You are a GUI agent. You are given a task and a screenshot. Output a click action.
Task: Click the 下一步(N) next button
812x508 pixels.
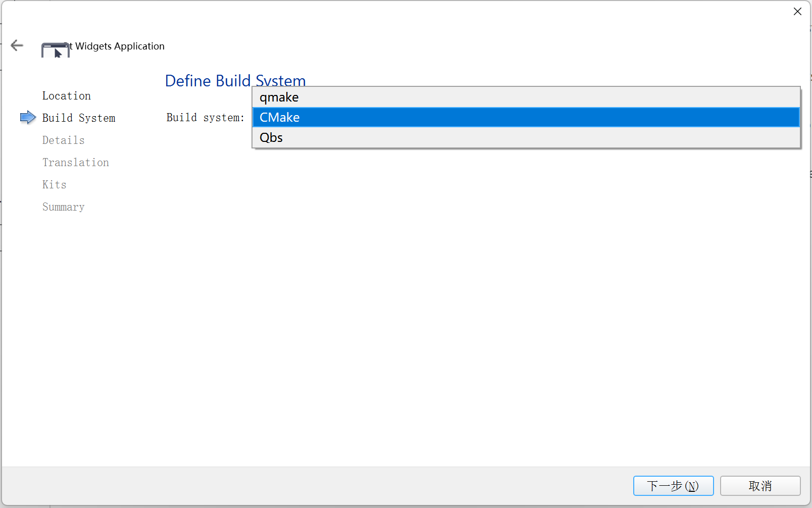click(673, 486)
